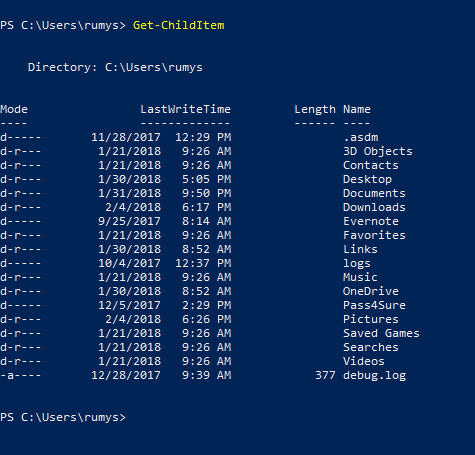The height and width of the screenshot is (455, 475).
Task: Click the OneDrive directory name
Action: (x=371, y=291)
